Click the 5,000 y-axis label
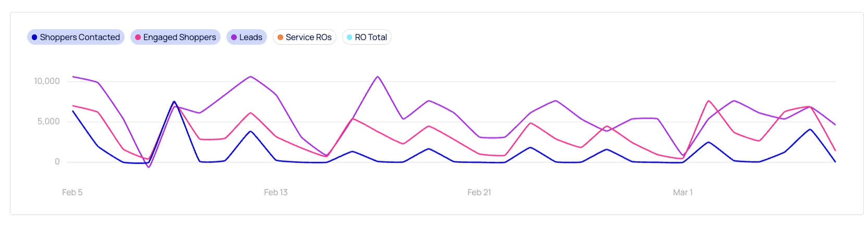Screen dimensions: 868x226 click(49, 121)
